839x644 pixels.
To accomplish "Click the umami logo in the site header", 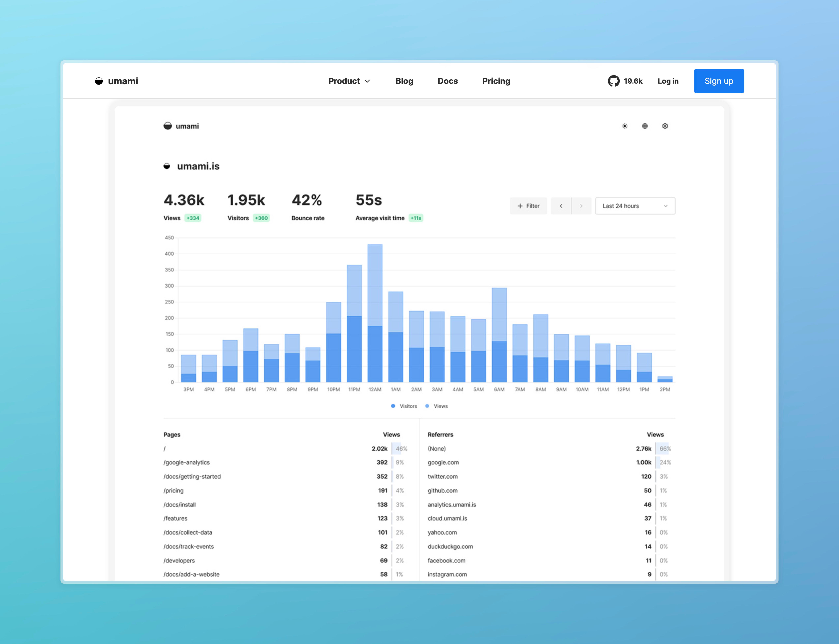I will (116, 81).
